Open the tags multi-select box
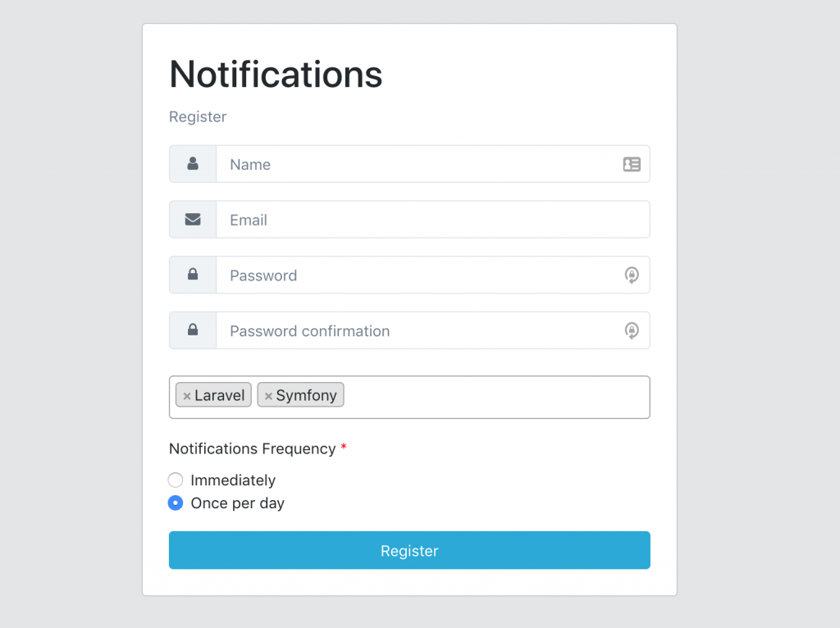 (492, 397)
